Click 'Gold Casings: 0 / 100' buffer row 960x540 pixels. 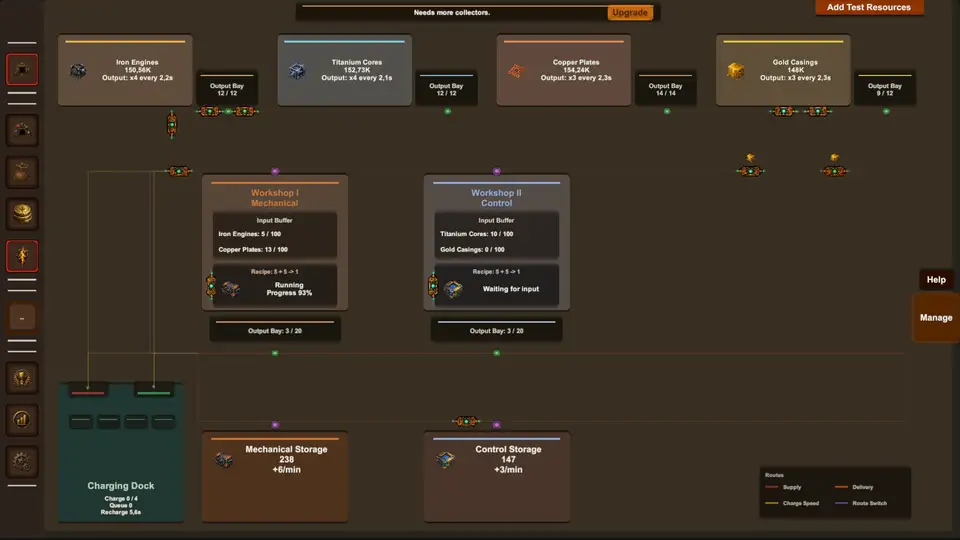[x=472, y=250]
